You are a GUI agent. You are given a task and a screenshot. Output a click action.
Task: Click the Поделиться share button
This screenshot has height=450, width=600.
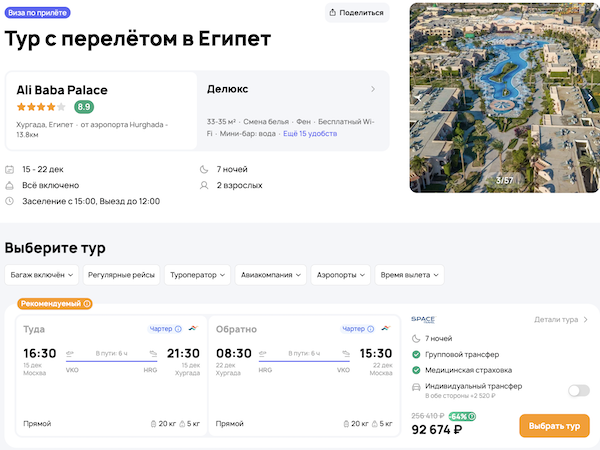coord(357,13)
